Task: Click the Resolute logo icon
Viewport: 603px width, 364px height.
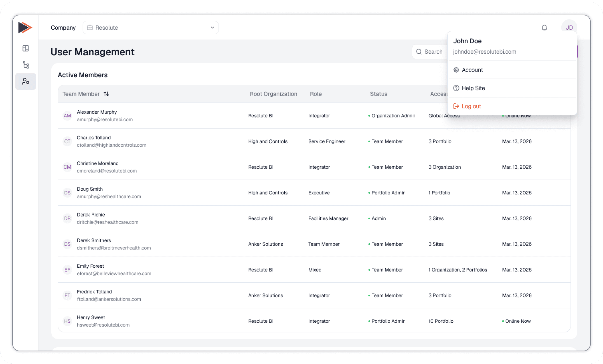Action: [25, 27]
